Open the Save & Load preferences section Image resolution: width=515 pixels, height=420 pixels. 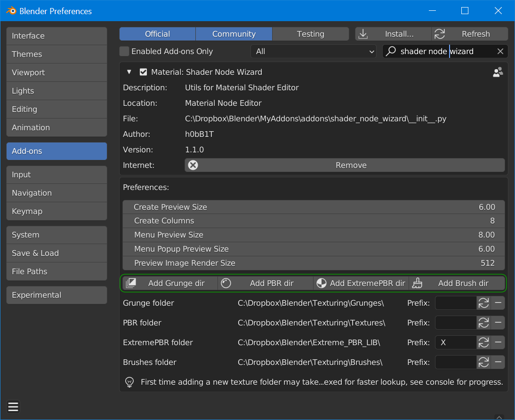point(56,254)
